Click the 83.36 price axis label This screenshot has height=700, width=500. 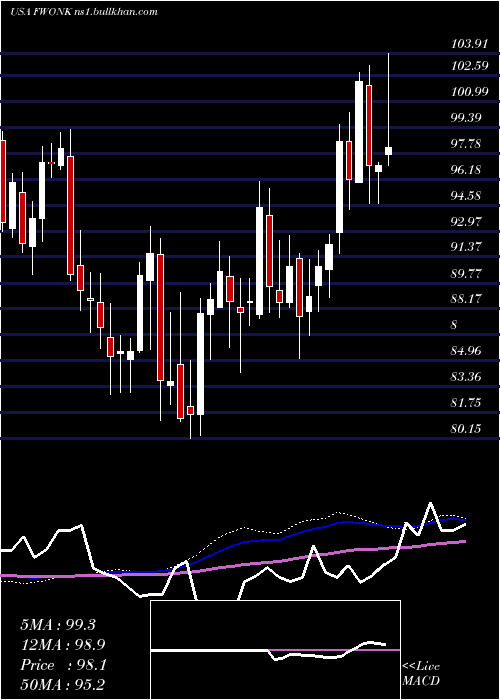[467, 377]
